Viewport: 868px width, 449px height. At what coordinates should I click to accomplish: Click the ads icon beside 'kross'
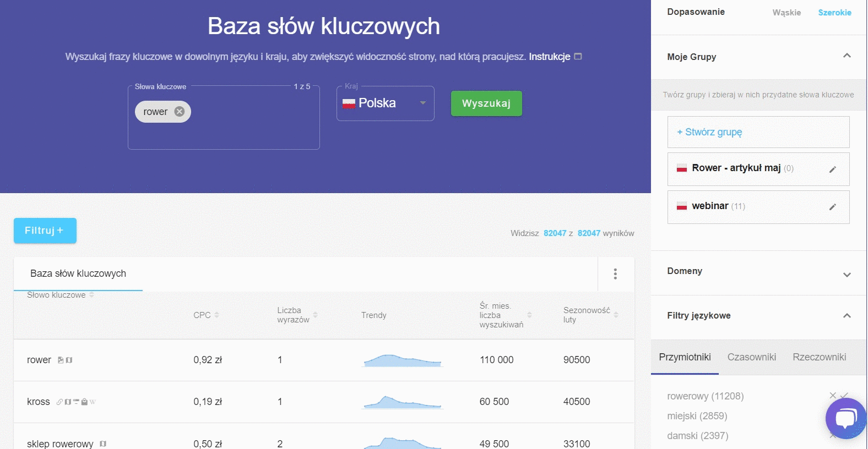click(x=76, y=402)
